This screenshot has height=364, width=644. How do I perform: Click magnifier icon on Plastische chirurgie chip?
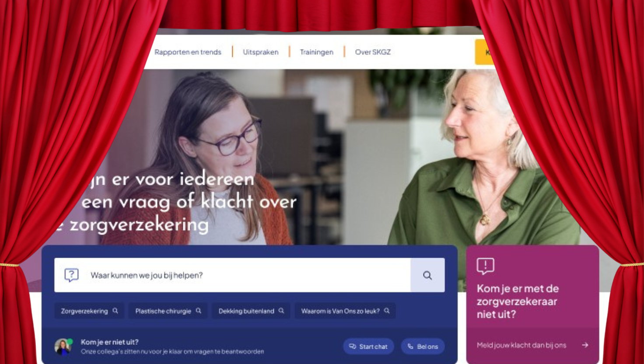(x=198, y=311)
